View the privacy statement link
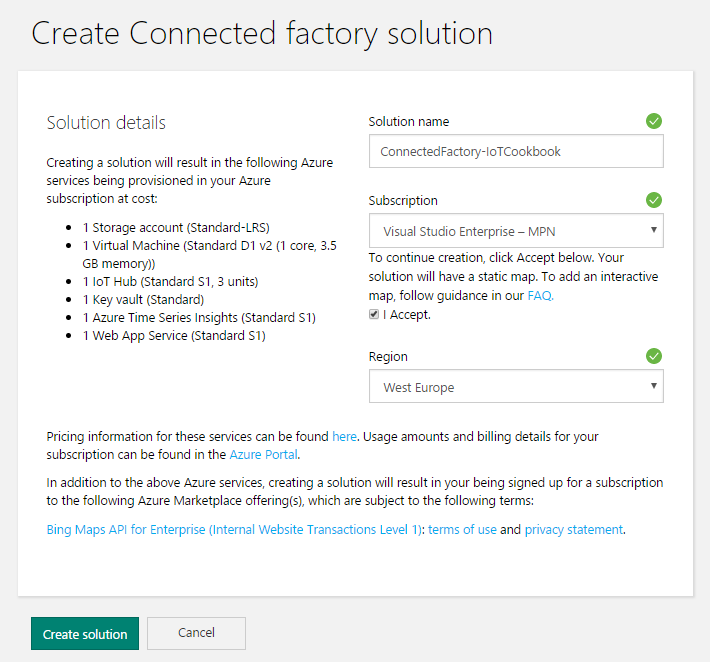 (573, 530)
